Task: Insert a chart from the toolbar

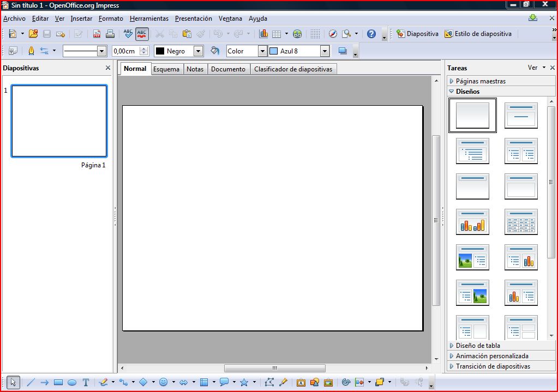Action: tap(263, 34)
